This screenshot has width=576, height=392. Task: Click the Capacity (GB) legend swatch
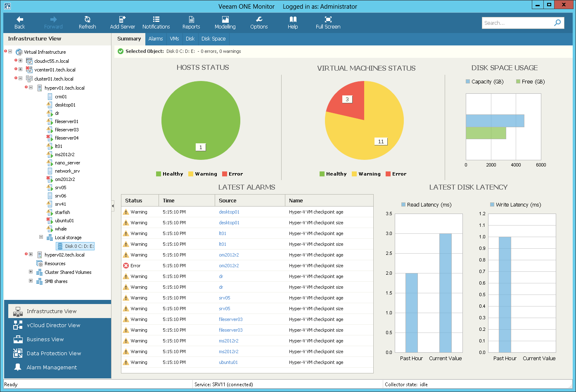point(468,82)
